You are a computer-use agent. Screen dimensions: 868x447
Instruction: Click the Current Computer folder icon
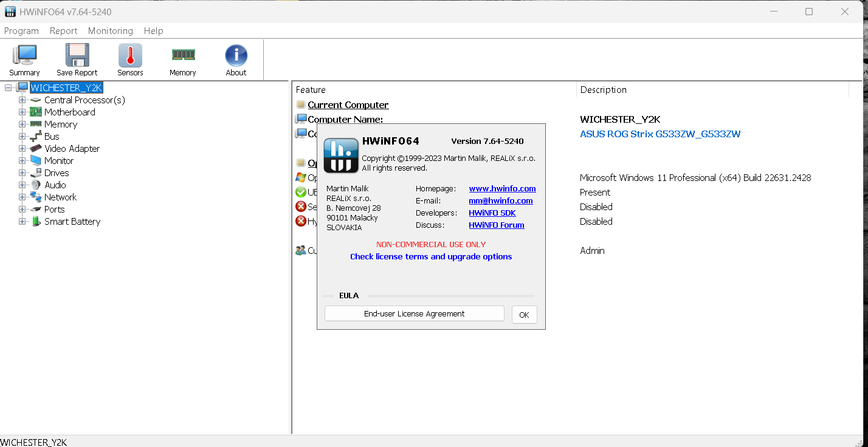(301, 105)
